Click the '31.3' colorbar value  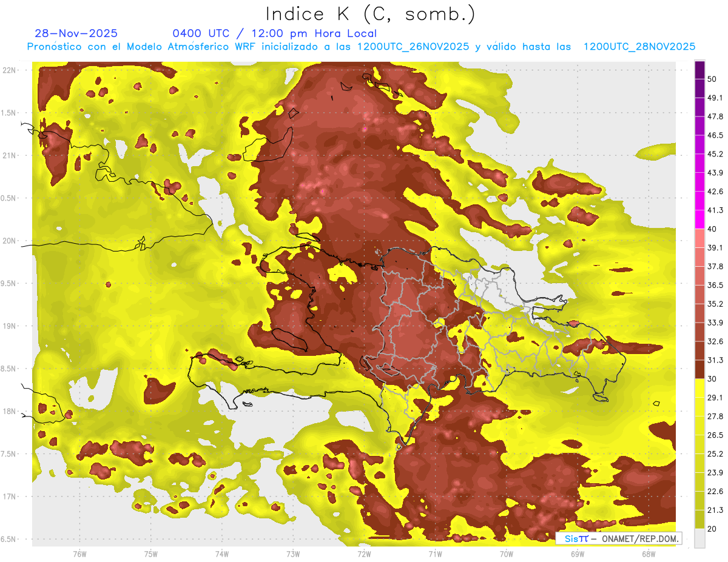pos(715,360)
